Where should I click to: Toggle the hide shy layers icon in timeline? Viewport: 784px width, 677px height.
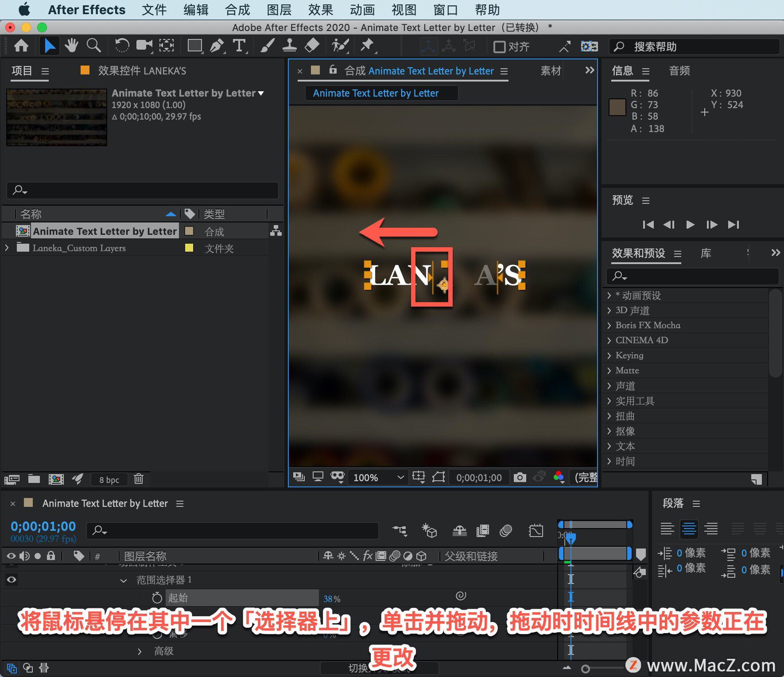tap(459, 530)
